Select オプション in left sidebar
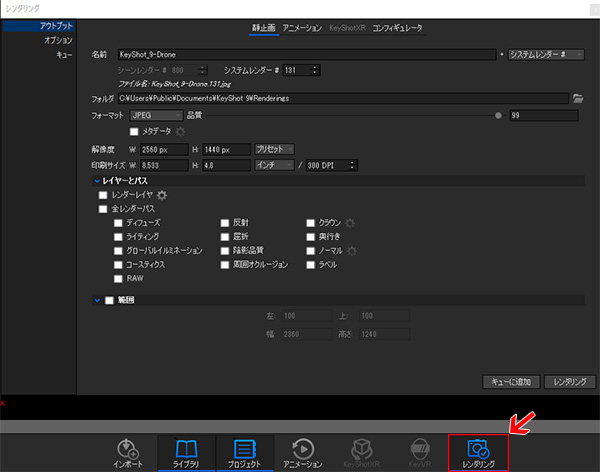The image size is (600, 472). pyautogui.click(x=57, y=39)
